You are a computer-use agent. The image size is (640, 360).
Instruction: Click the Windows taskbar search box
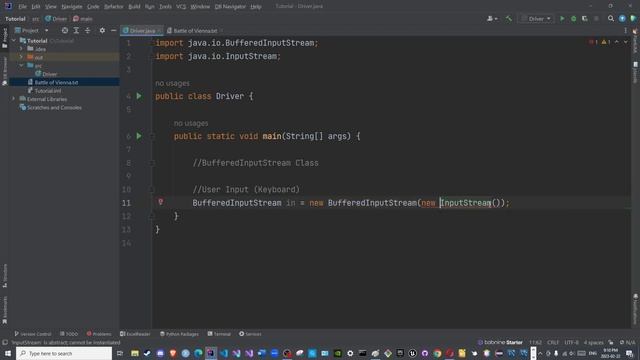64,353
